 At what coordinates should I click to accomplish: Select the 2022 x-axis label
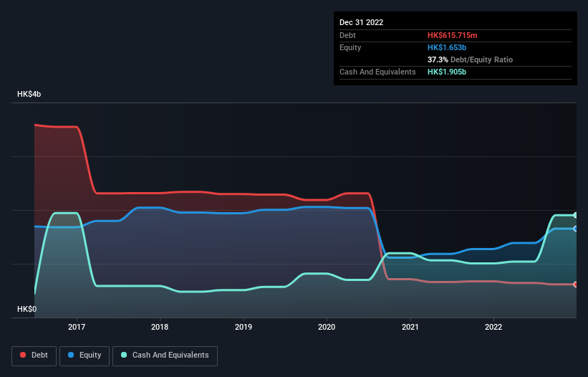click(493, 327)
